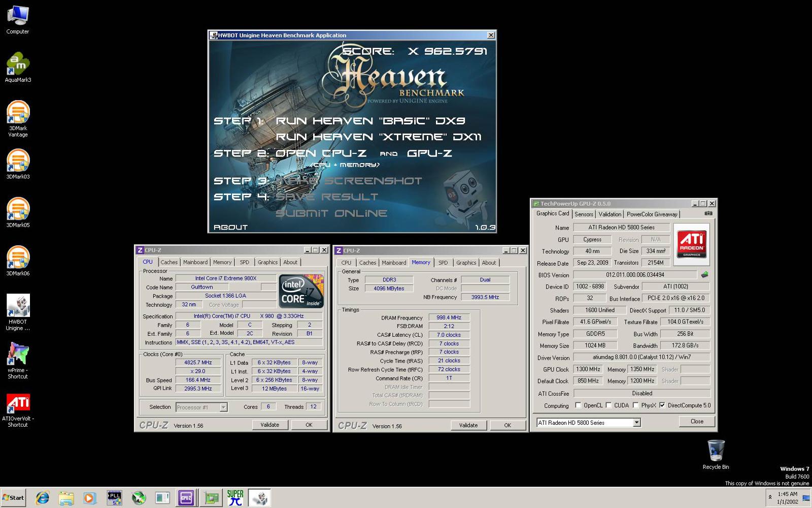The width and height of the screenshot is (812, 508).
Task: Click the GPU-Z screenshot camera icon
Action: [708, 213]
